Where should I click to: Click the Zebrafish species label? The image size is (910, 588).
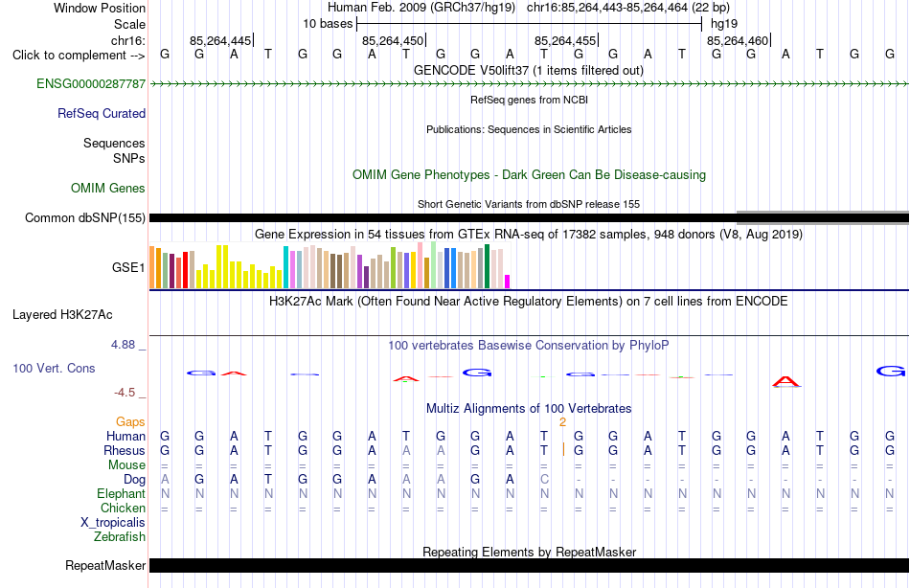pyautogui.click(x=120, y=537)
